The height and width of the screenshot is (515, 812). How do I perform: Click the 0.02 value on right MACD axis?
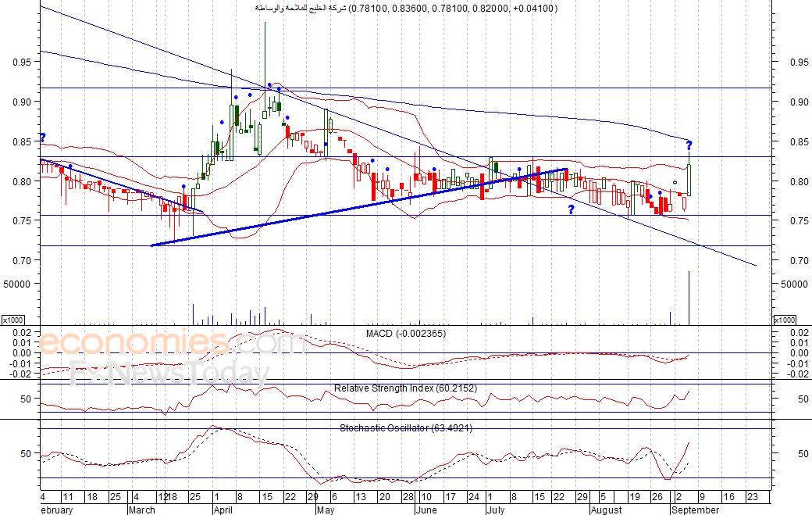[800, 333]
